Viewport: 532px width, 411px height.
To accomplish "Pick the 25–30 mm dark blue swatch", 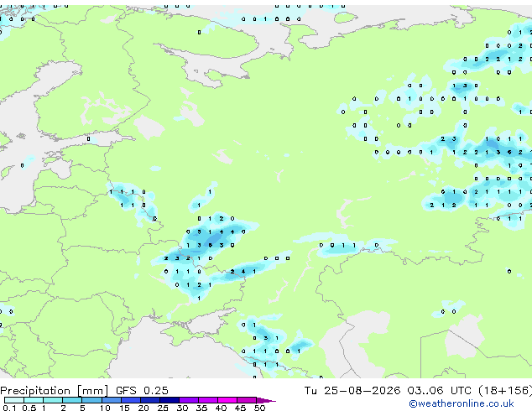I will point(169,400).
